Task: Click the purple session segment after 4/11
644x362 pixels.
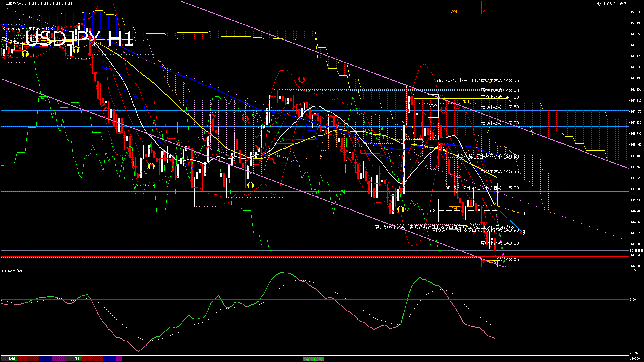Action: tap(119, 359)
